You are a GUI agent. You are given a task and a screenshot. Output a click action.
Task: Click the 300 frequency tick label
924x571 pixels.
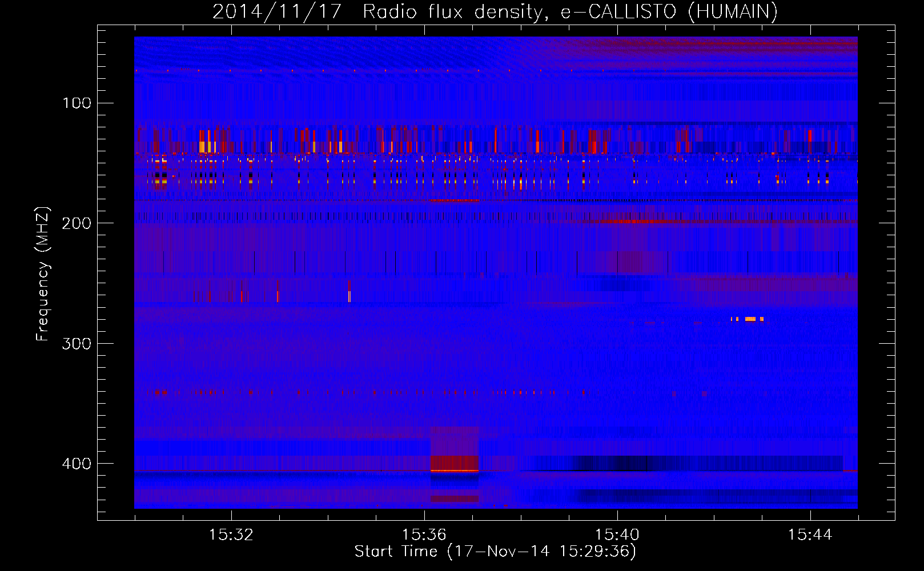coord(77,343)
